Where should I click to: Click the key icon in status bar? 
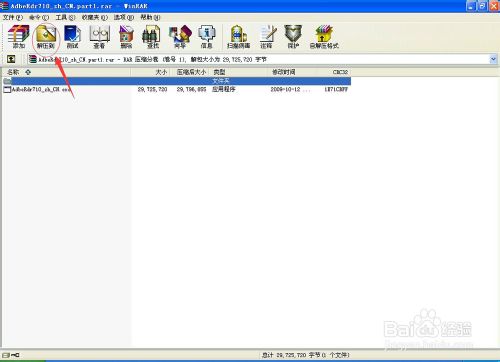click(15, 355)
